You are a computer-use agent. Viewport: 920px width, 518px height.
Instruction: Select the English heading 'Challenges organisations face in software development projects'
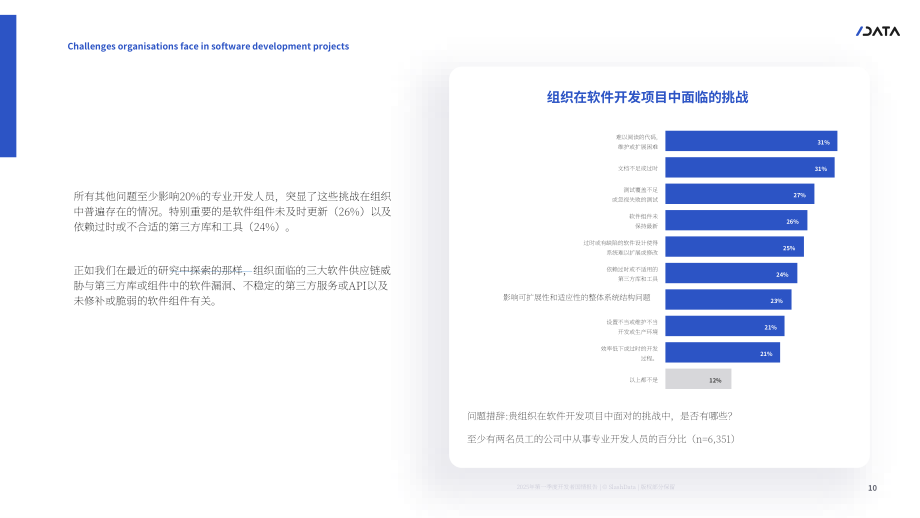(208, 46)
